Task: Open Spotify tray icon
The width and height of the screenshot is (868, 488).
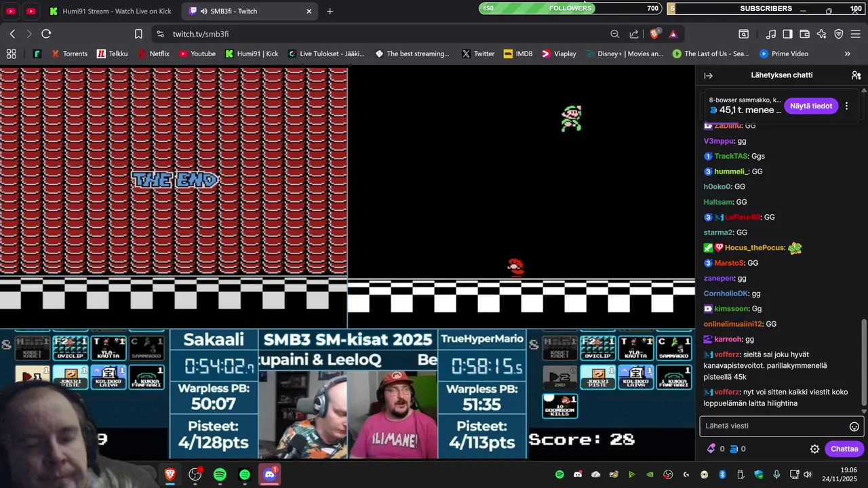Action: pyautogui.click(x=559, y=474)
